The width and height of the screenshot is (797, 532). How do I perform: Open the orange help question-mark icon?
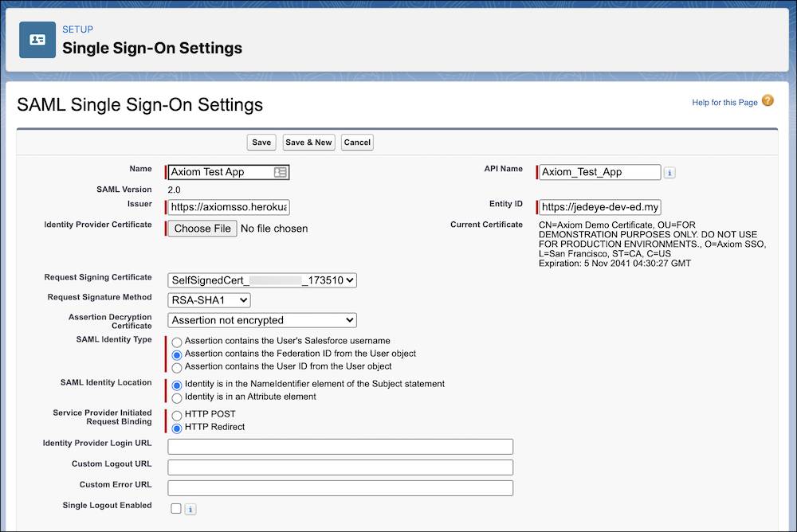[768, 100]
